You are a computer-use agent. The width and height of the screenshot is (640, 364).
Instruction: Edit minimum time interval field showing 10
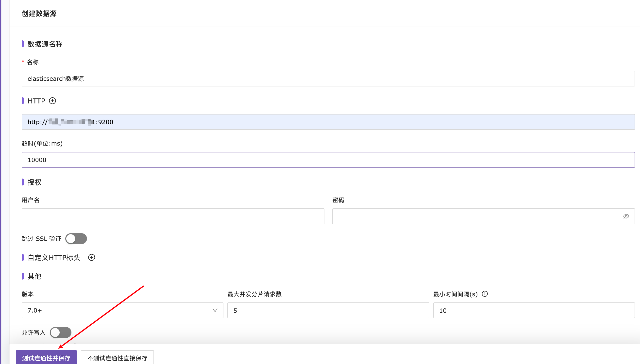534,310
